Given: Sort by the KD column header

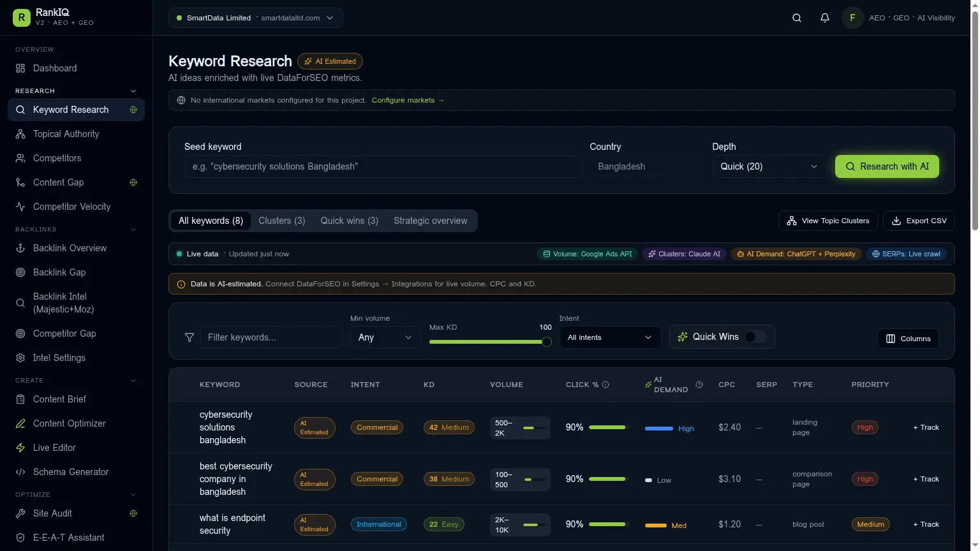Looking at the screenshot, I should tap(429, 385).
